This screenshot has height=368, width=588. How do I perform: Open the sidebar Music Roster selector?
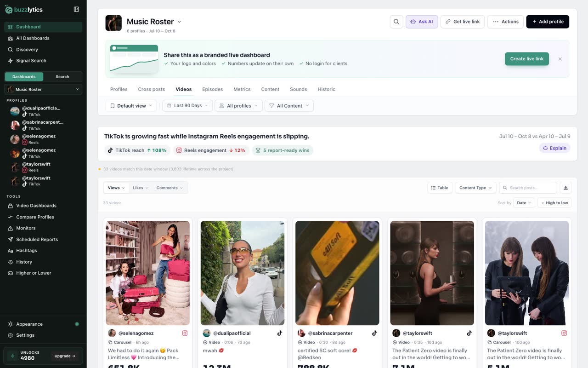pos(43,89)
